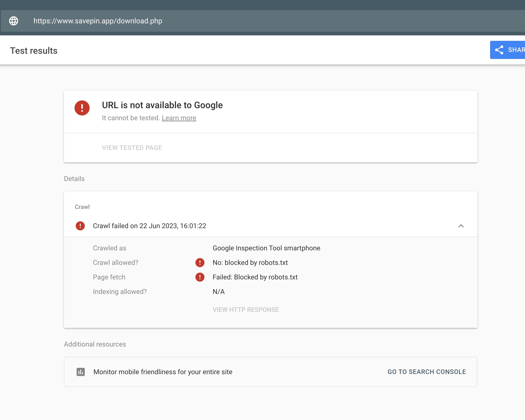525x420 pixels.
Task: Open the Details section header
Action: click(x=74, y=178)
